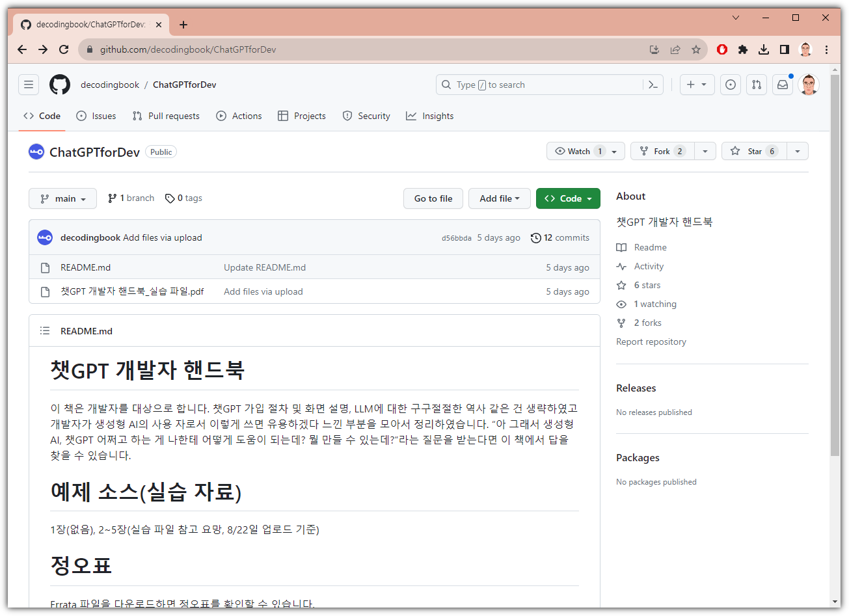
Task: Open the green Code dropdown
Action: pyautogui.click(x=568, y=198)
